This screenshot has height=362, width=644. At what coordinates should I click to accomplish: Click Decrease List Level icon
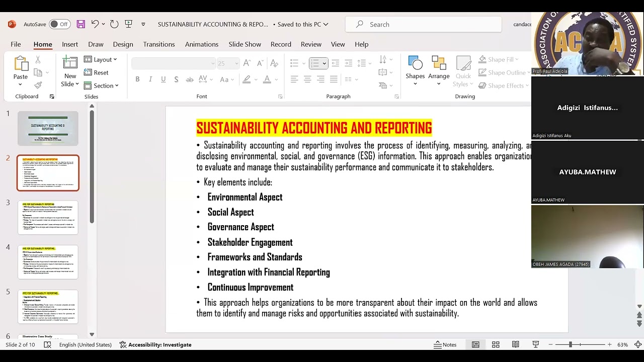335,63
